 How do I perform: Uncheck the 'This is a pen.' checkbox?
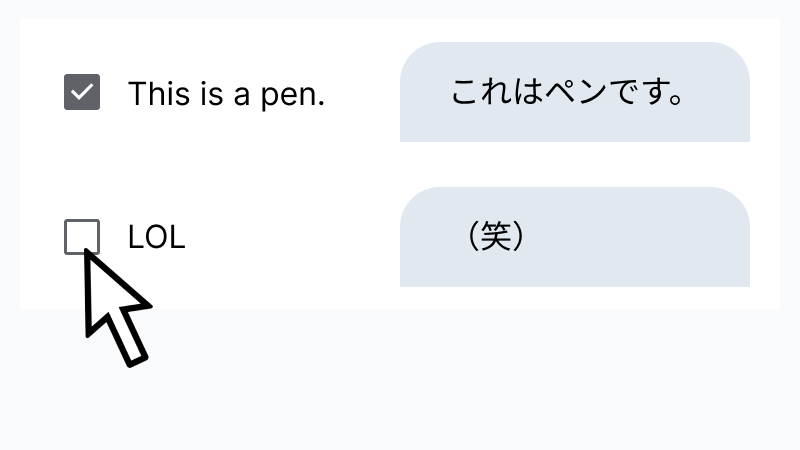click(x=82, y=93)
